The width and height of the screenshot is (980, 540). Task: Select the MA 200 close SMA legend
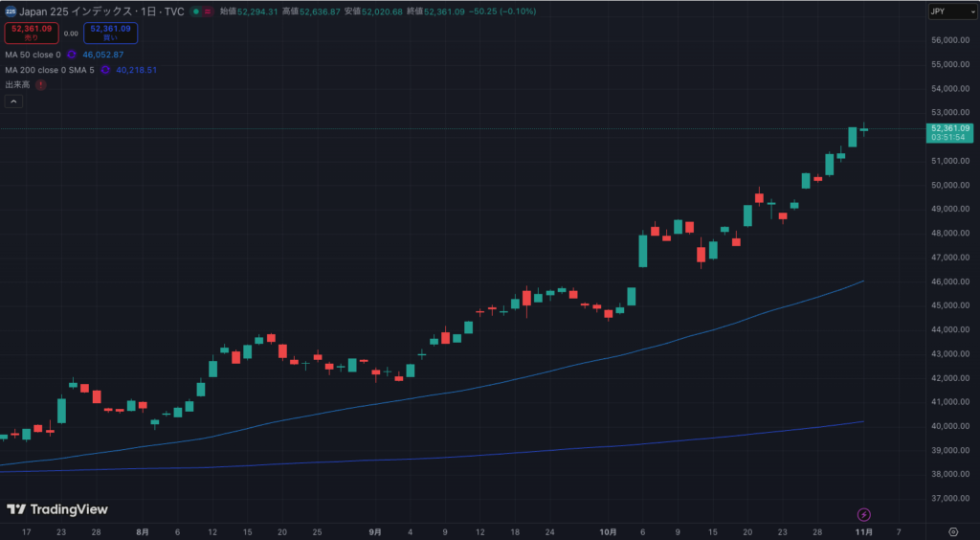coord(50,70)
